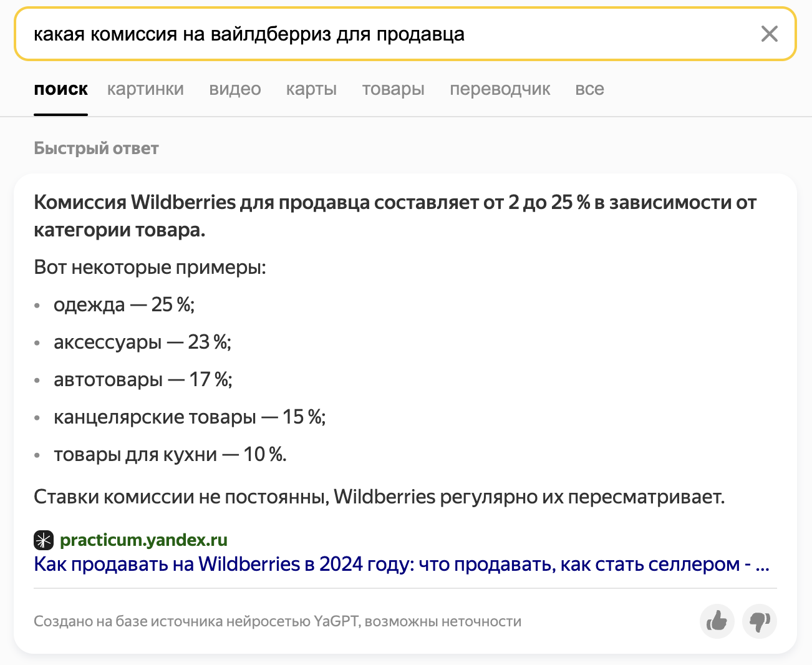The height and width of the screenshot is (665, 812).
Task: Click the 'Ставки комиссии не постоянны' sentence
Action: coord(379,497)
